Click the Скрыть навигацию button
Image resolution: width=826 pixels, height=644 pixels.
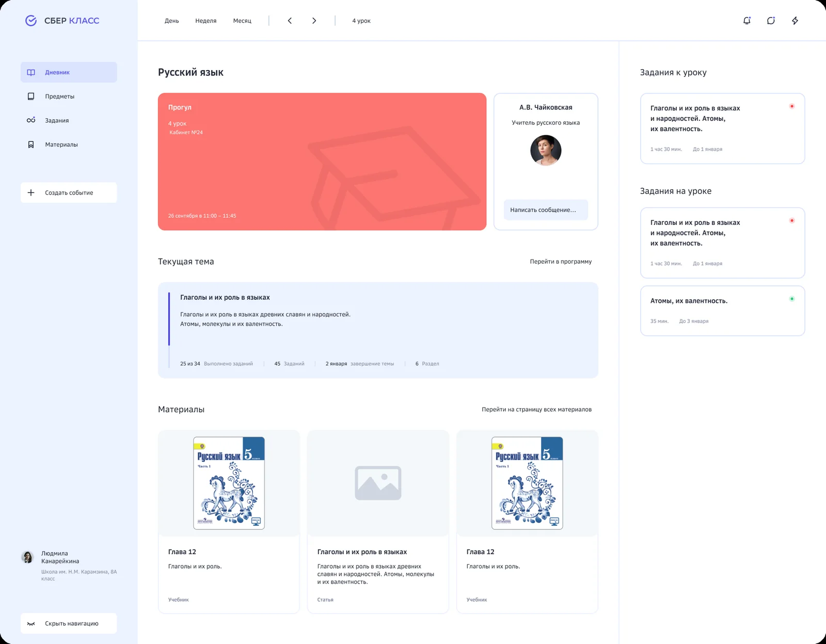click(x=69, y=623)
